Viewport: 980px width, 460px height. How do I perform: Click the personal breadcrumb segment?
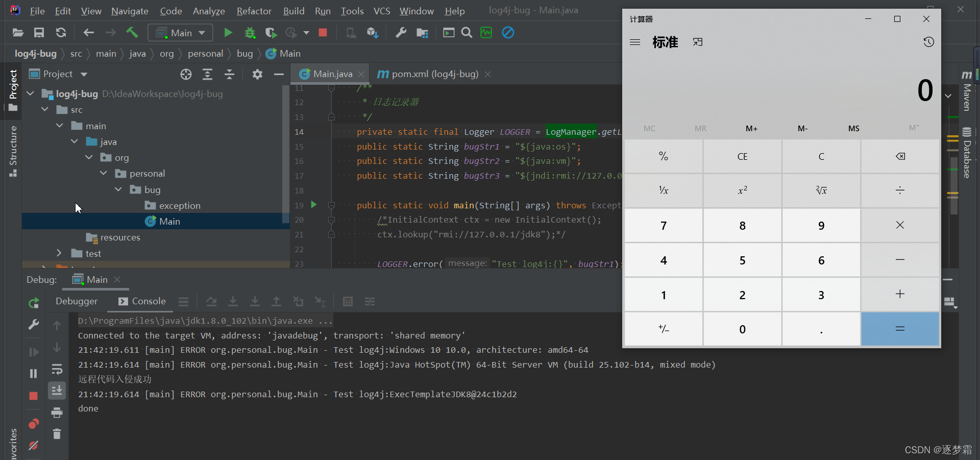coord(205,54)
